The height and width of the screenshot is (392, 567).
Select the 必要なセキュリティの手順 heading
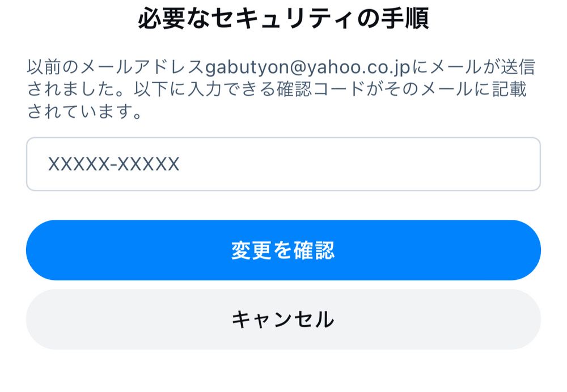tap(283, 19)
